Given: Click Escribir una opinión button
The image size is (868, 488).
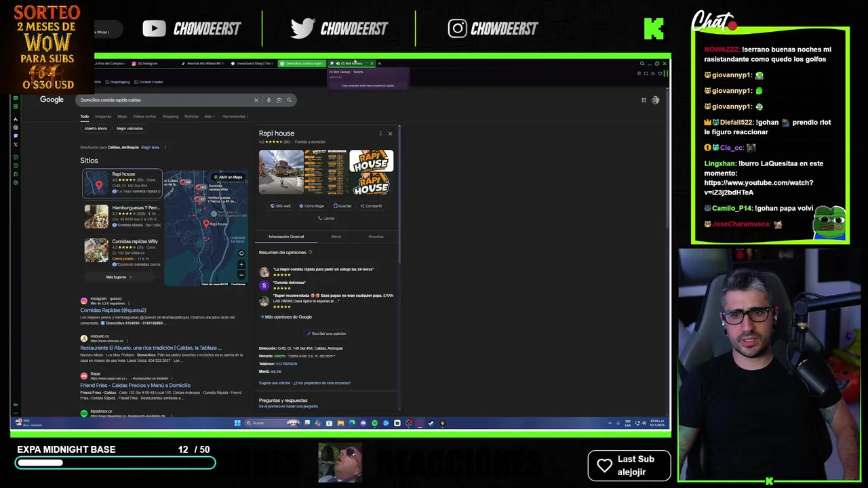Looking at the screenshot, I should (x=326, y=333).
